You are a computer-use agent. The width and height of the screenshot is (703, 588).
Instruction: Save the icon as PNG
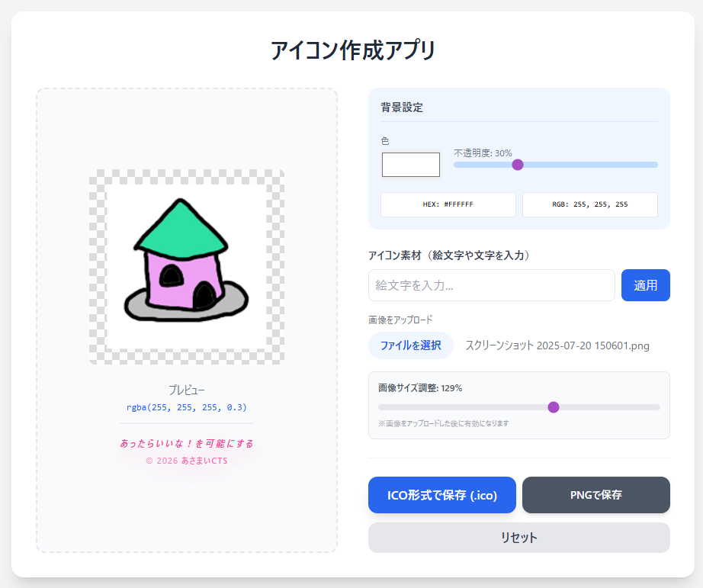tap(595, 494)
